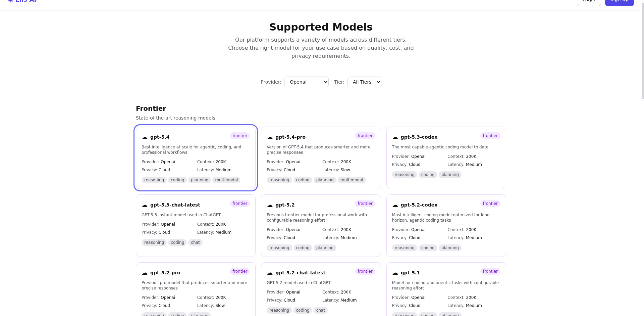The height and width of the screenshot is (316, 644).
Task: Open the Tier dropdown showing All Tiers
Action: click(364, 82)
